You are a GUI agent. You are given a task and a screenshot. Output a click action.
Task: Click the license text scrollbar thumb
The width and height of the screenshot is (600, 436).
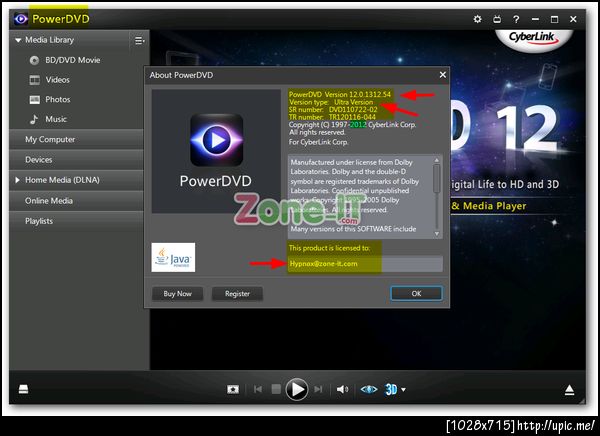pos(437,178)
